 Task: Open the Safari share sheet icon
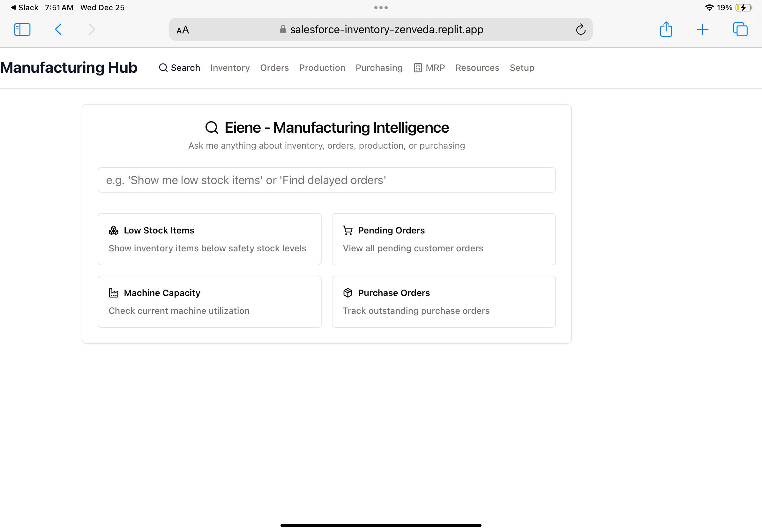(666, 30)
